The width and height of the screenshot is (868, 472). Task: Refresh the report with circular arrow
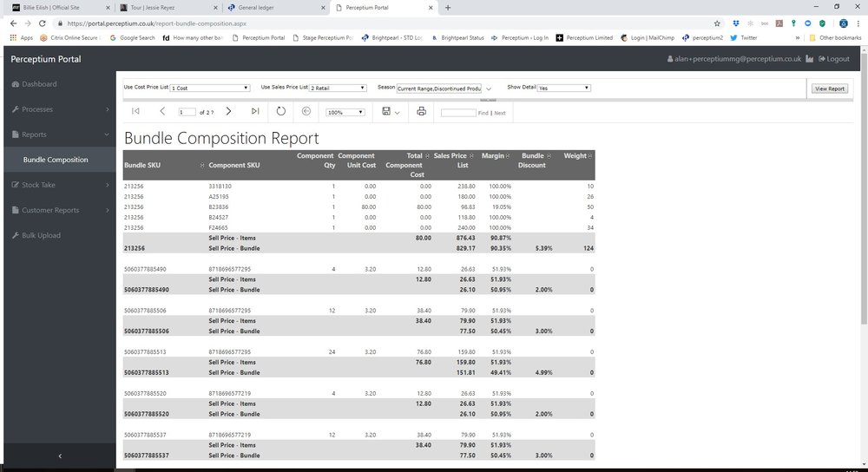(x=280, y=112)
